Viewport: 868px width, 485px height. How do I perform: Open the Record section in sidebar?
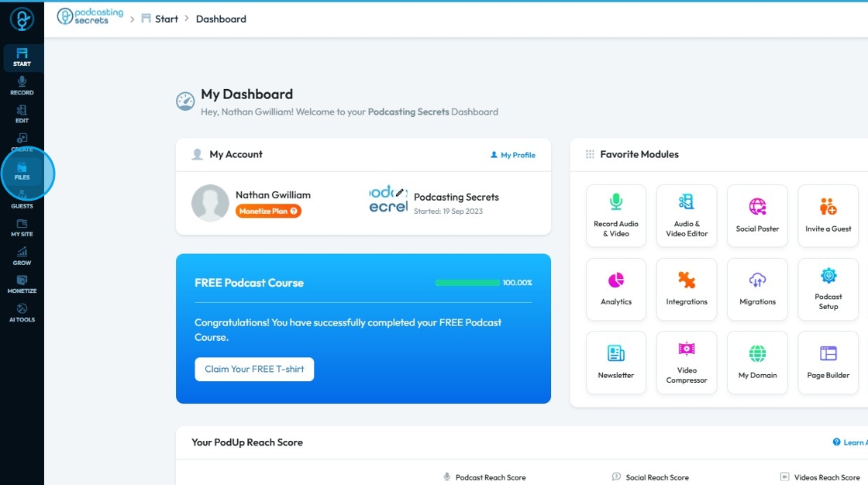(22, 86)
